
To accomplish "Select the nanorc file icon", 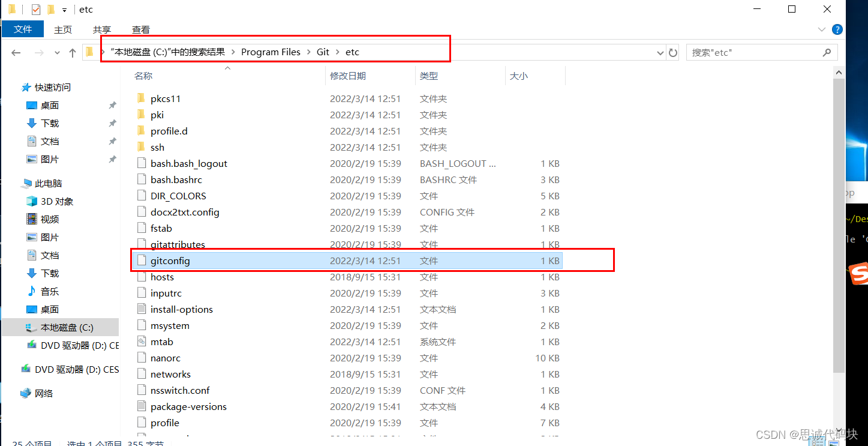I will coord(142,358).
